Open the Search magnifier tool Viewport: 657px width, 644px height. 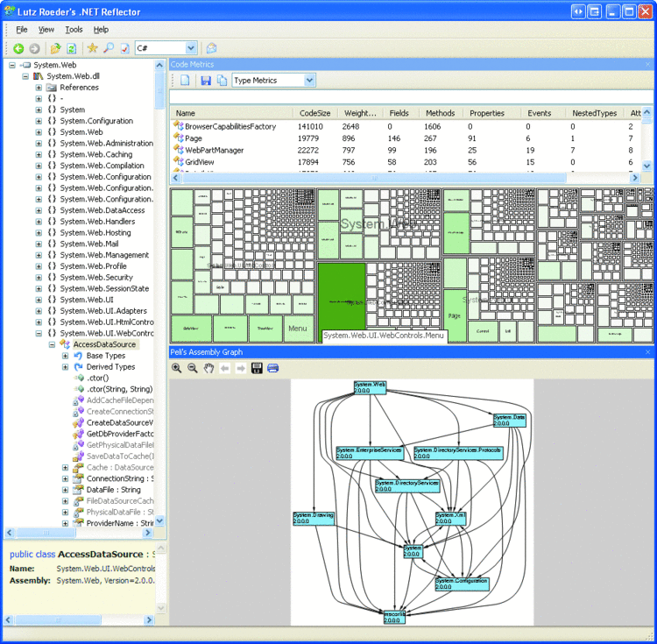pos(109,48)
